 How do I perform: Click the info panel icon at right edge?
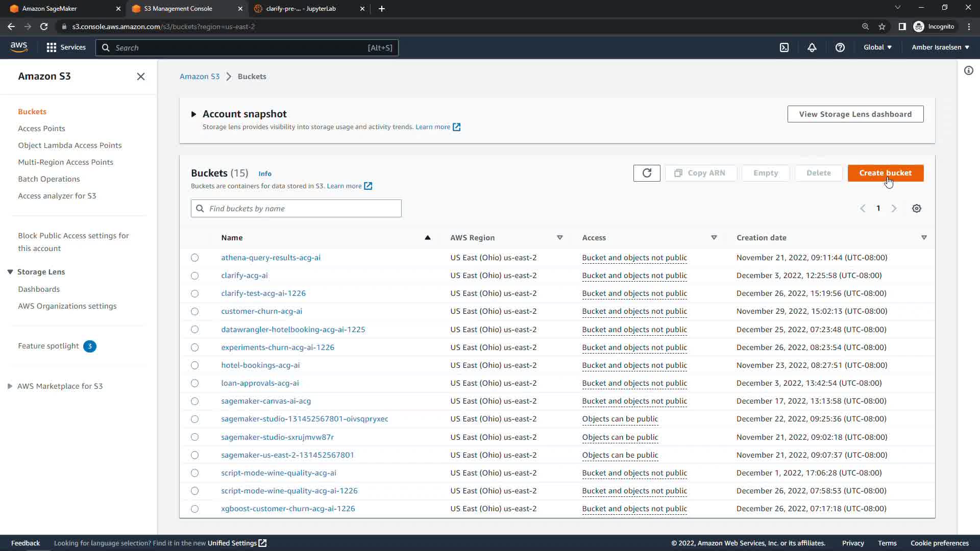click(x=968, y=70)
